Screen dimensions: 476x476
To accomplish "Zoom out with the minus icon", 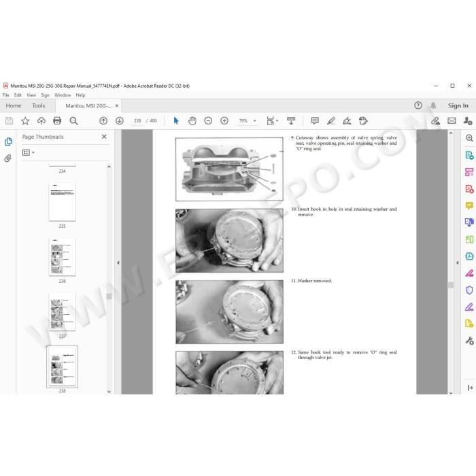I will tap(208, 121).
